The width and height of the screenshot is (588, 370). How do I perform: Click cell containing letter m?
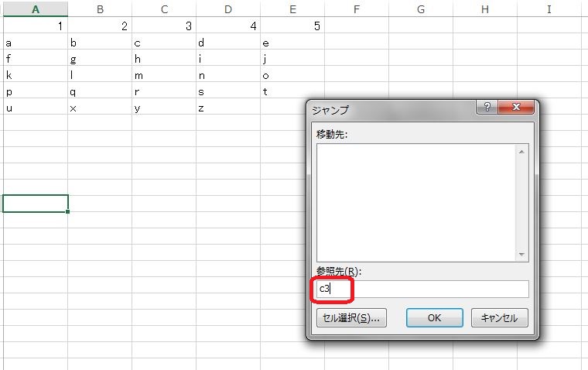pos(164,75)
